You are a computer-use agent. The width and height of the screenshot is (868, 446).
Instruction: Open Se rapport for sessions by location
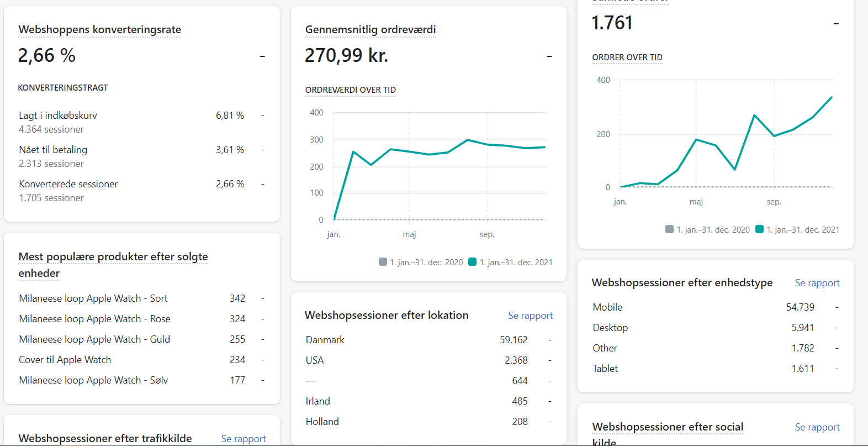click(530, 316)
